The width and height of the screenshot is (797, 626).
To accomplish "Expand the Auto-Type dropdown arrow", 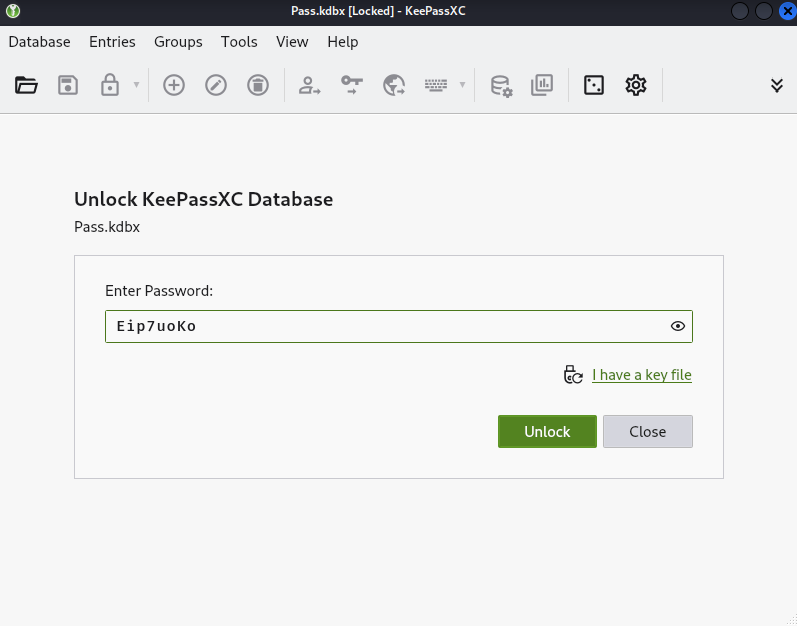I will [462, 85].
